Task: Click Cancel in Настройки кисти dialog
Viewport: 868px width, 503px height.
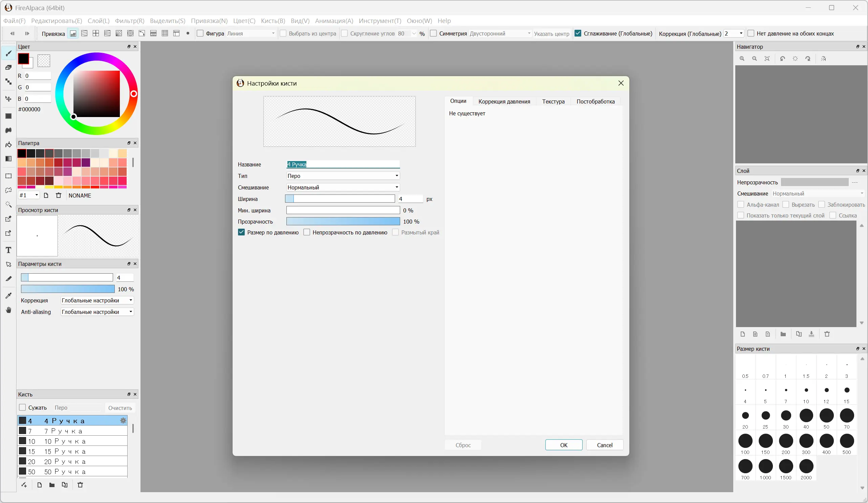Action: (604, 445)
